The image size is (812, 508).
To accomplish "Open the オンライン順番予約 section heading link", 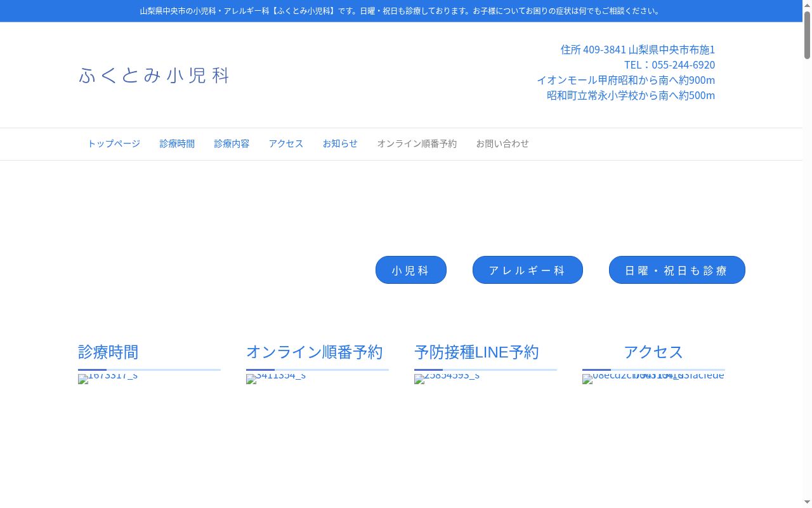I will (315, 352).
